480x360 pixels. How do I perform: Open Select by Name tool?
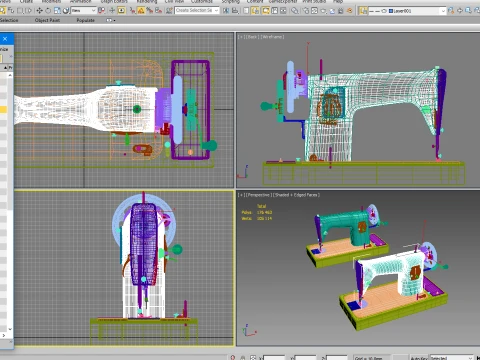pos(11,11)
